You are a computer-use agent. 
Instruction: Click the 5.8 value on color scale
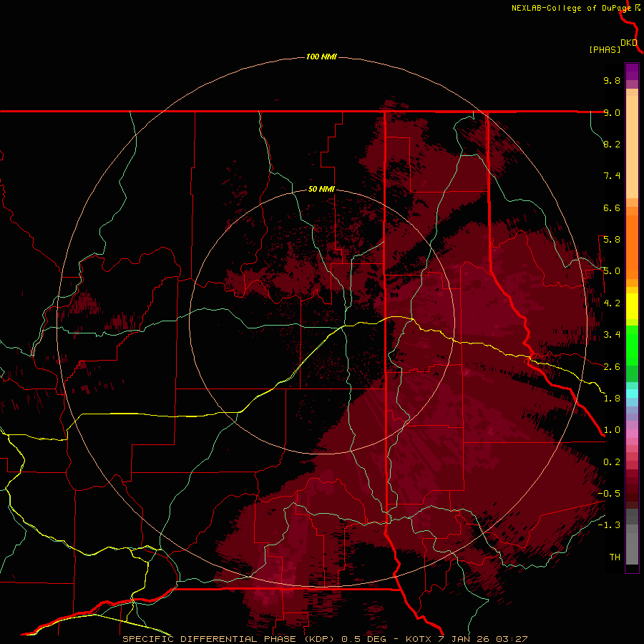(x=612, y=240)
